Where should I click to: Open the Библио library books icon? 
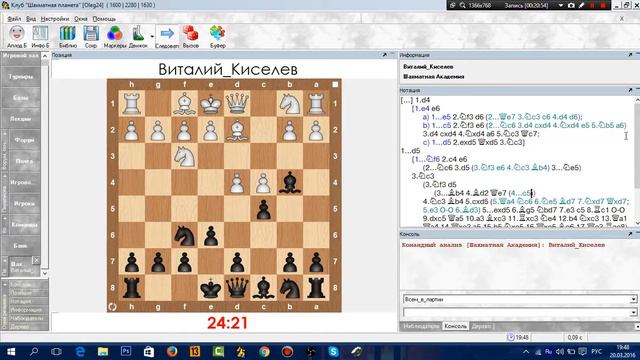68,36
